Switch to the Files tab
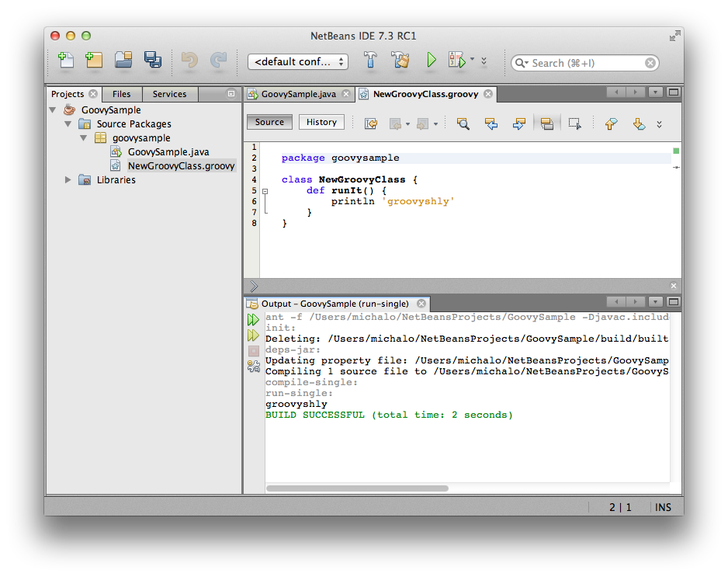Viewport: 728px width, 577px height. pyautogui.click(x=122, y=94)
